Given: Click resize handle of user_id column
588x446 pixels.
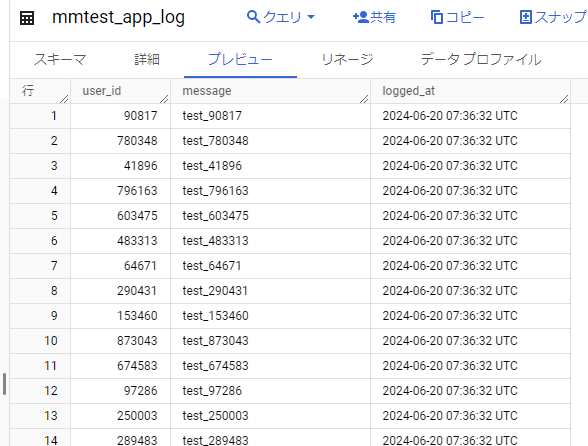Looking at the screenshot, I should pyautogui.click(x=164, y=99).
